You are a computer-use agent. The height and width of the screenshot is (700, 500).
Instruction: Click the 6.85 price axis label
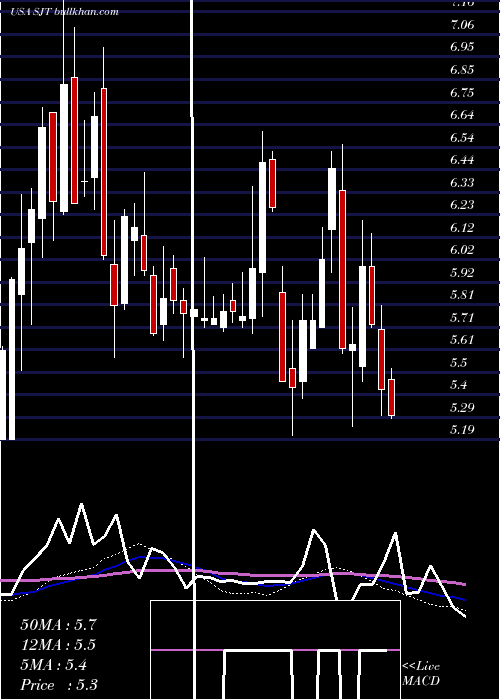462,70
